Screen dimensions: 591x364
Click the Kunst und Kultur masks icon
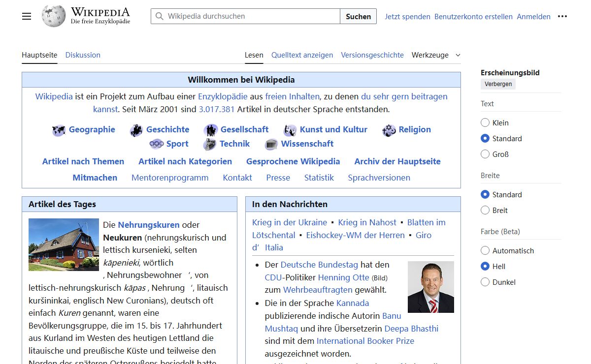tap(290, 130)
